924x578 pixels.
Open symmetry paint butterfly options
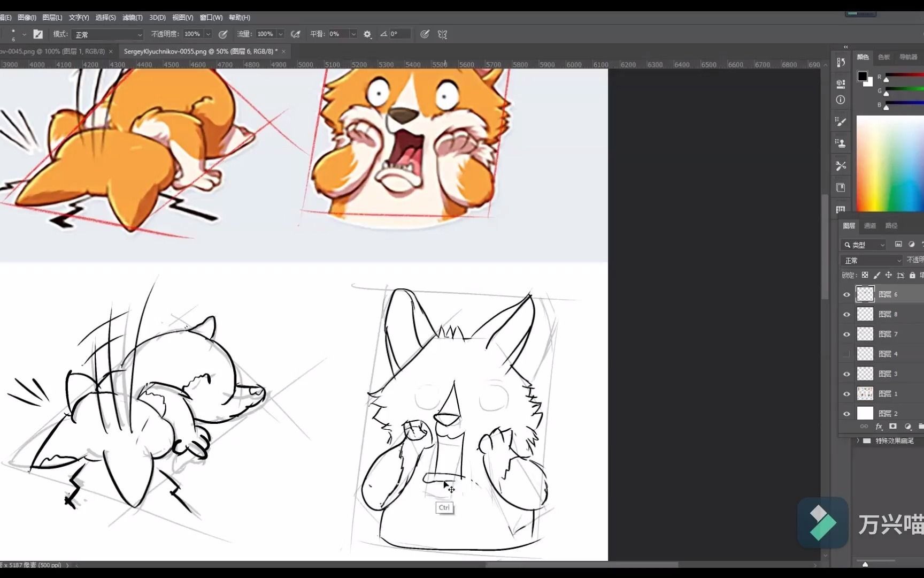coord(442,34)
